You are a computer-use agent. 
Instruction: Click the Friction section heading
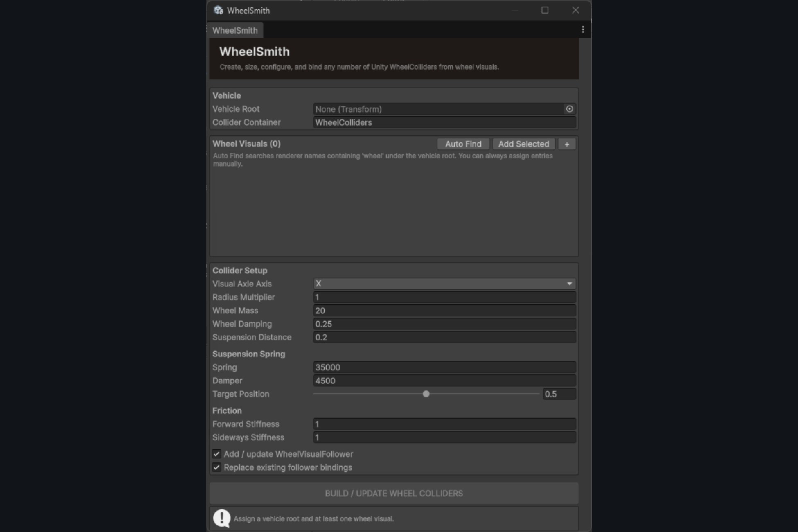tap(227, 410)
